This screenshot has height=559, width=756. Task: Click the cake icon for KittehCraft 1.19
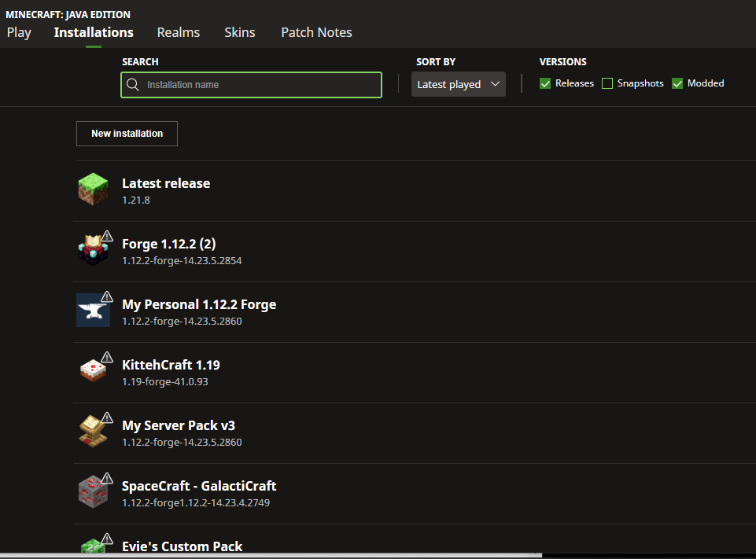tap(93, 370)
